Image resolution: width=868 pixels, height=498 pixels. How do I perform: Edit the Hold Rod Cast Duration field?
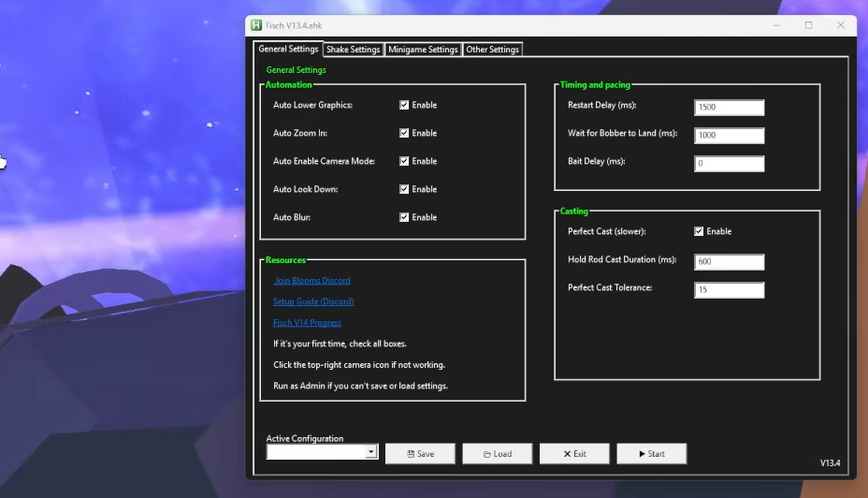point(729,261)
